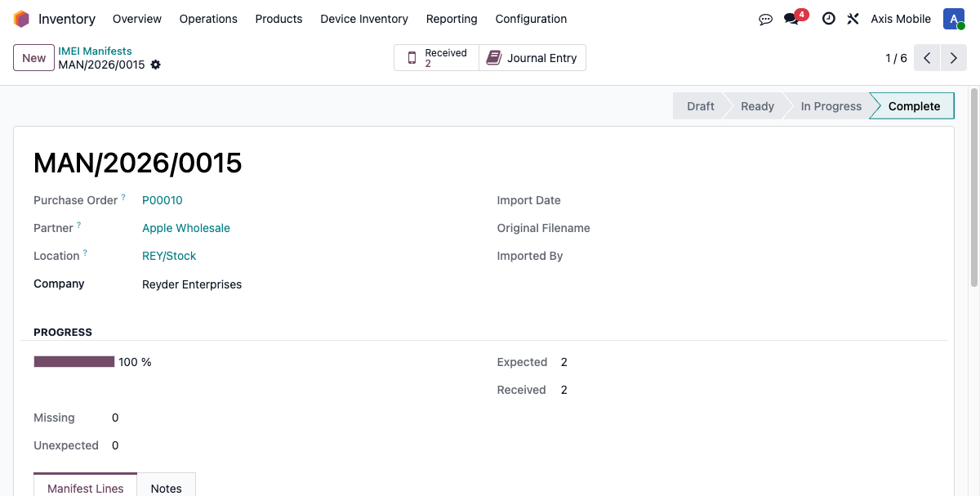Open conversations icon with 4 notifications

[x=792, y=19]
